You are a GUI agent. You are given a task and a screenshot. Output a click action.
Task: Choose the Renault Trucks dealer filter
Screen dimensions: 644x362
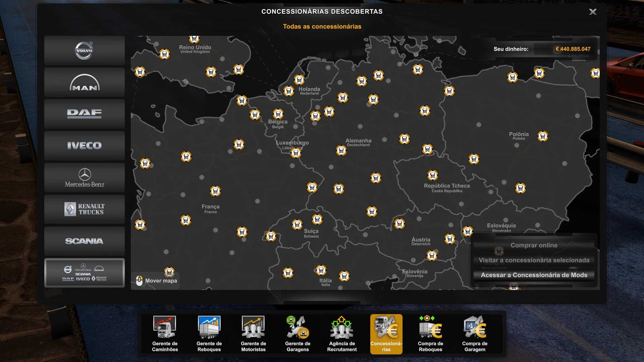pos(84,209)
